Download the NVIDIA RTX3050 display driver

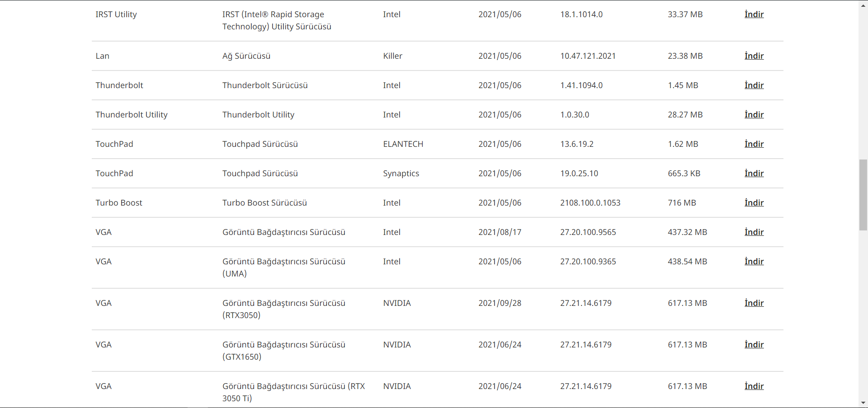coord(754,303)
